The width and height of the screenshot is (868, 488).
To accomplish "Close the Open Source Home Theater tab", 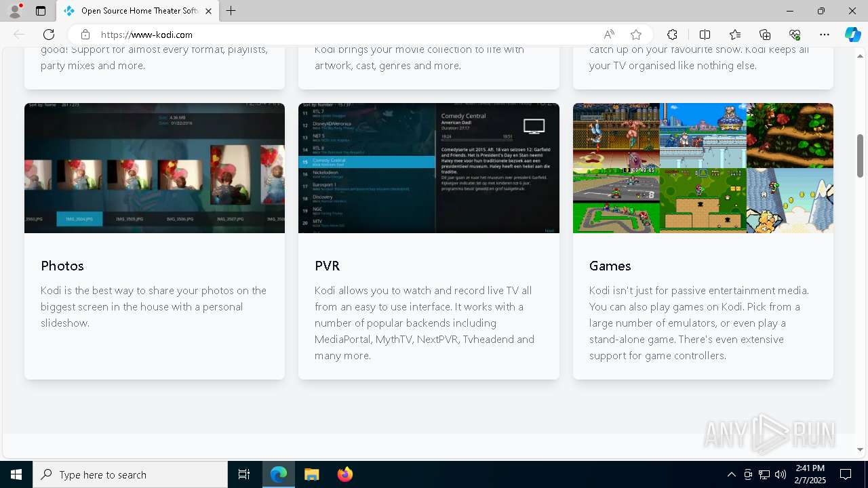I will (x=208, y=11).
